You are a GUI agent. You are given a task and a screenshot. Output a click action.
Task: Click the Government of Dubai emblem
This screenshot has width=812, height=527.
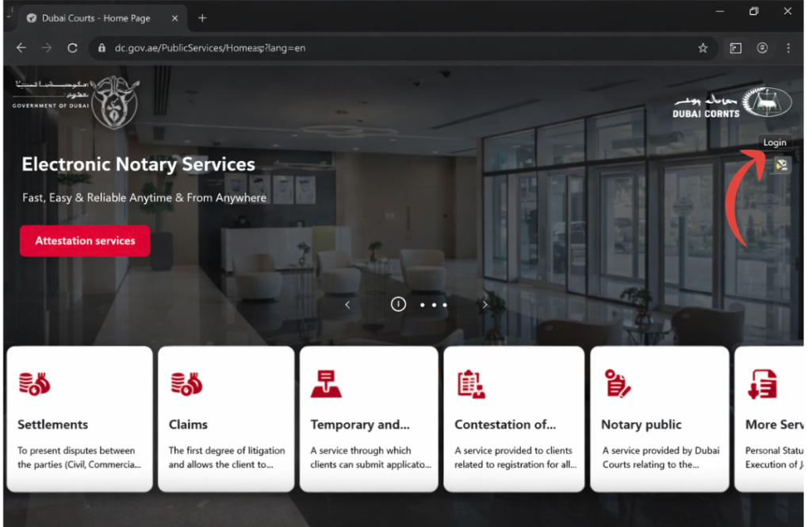(115, 102)
